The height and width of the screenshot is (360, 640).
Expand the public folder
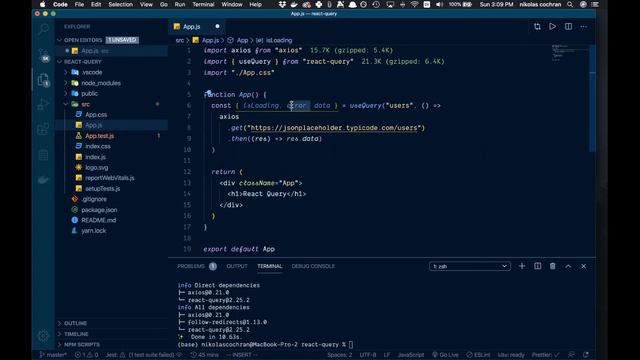89,93
